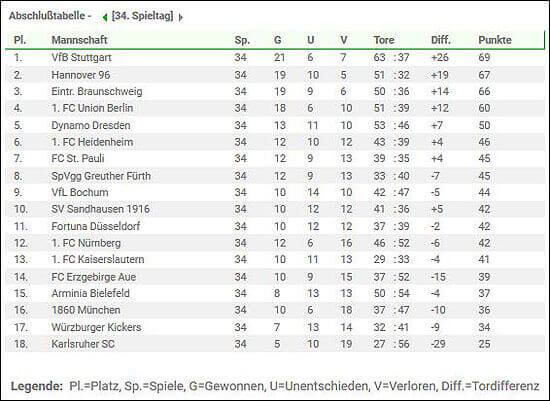
Task: Go to next matchday with right arrow
Action: click(180, 17)
